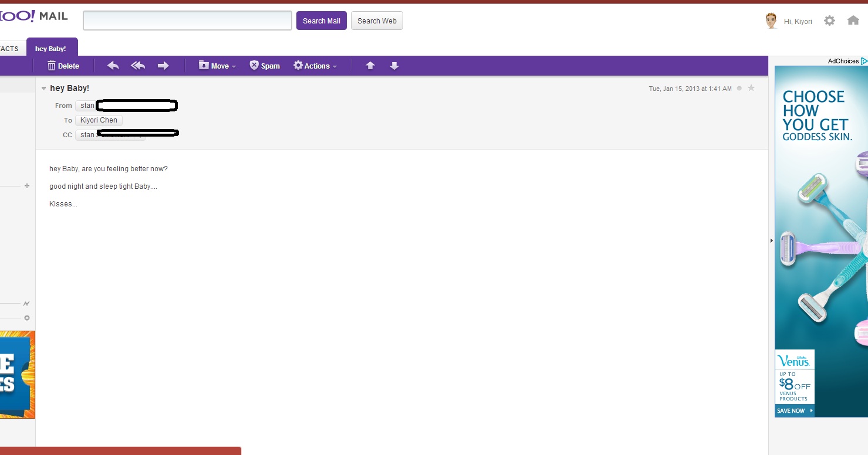Click inside the mail search field
868x455 pixels.
pos(187,21)
